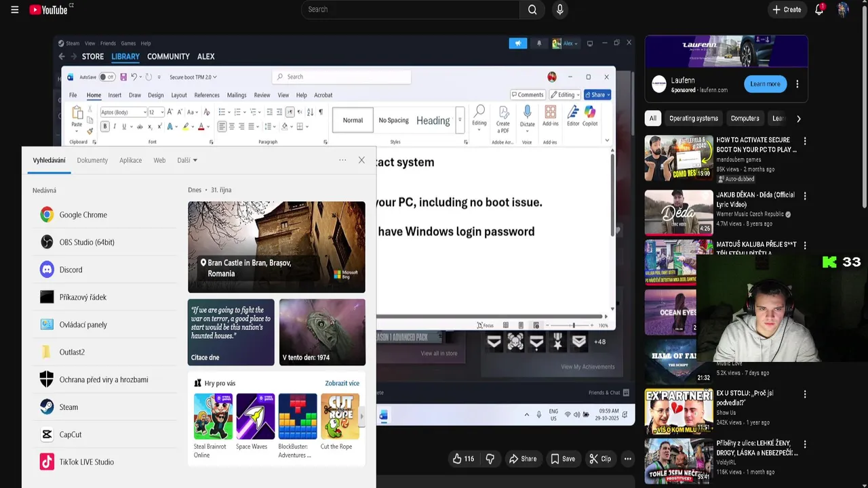868x488 pixels.
Task: Open the Aptos (Body) font name dropdown
Action: (144, 112)
